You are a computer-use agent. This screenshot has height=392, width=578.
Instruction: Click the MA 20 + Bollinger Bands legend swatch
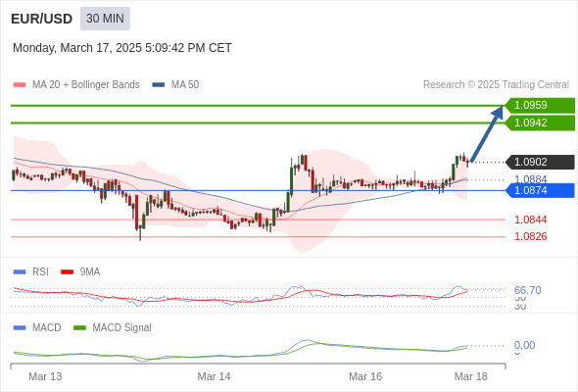pos(20,85)
